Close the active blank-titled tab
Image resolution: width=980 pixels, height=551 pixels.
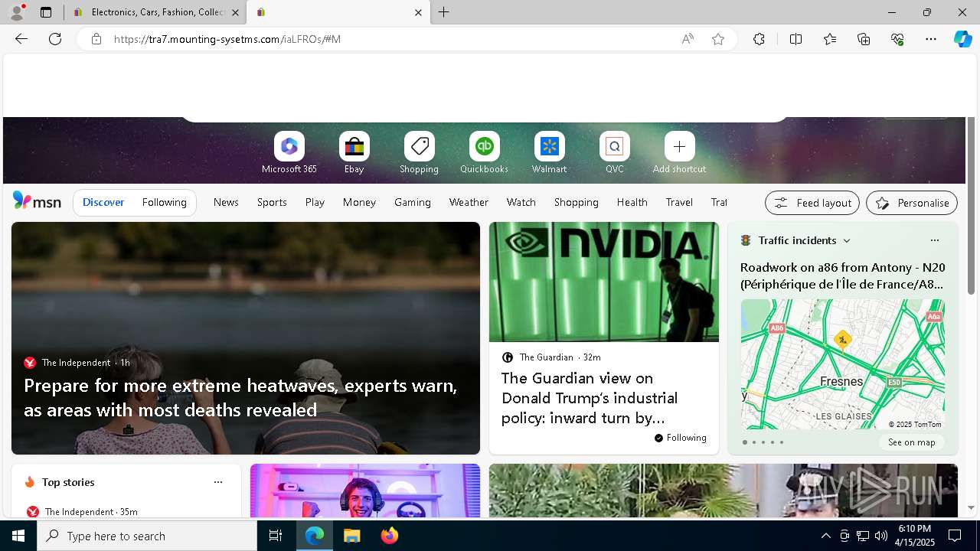point(418,12)
